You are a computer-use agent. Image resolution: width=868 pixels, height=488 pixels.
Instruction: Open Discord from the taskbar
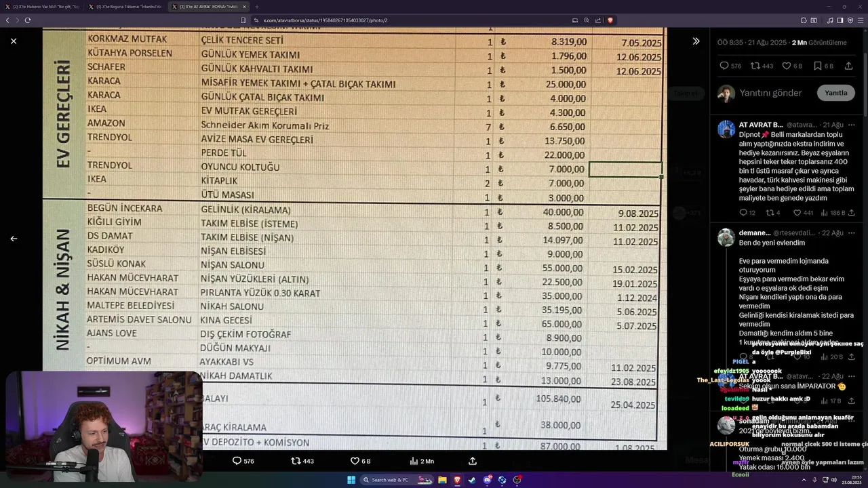click(487, 480)
